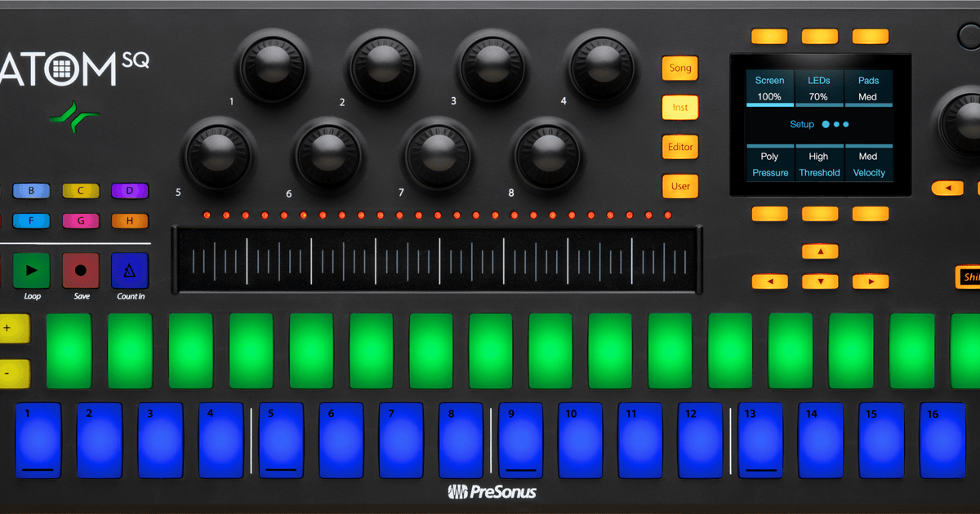
Task: Switch to Editor mode button
Action: coord(680,147)
